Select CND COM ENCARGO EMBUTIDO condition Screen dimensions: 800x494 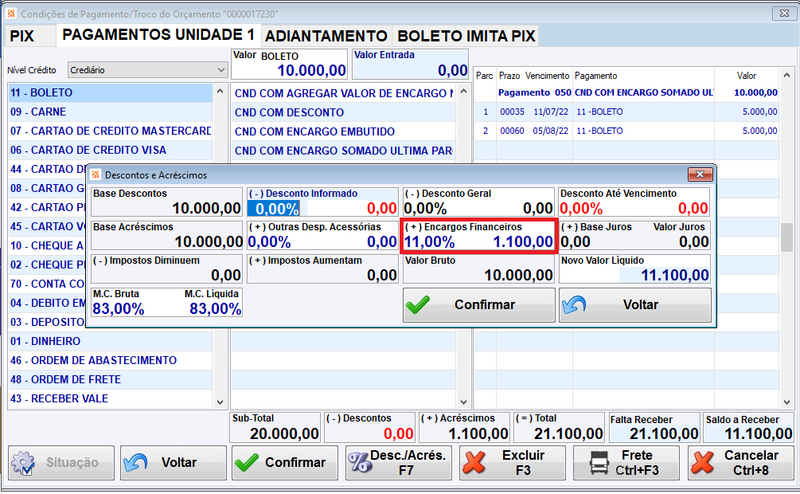click(x=343, y=132)
